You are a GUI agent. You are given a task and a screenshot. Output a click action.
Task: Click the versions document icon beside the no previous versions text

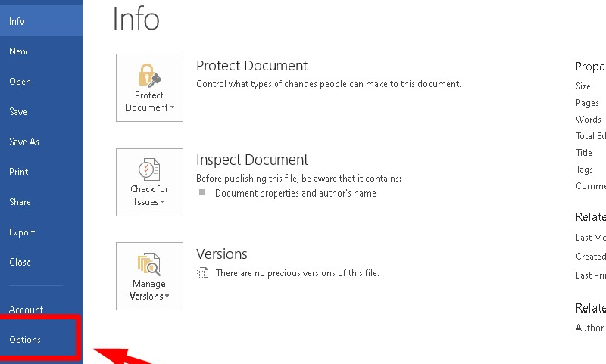pos(202,273)
